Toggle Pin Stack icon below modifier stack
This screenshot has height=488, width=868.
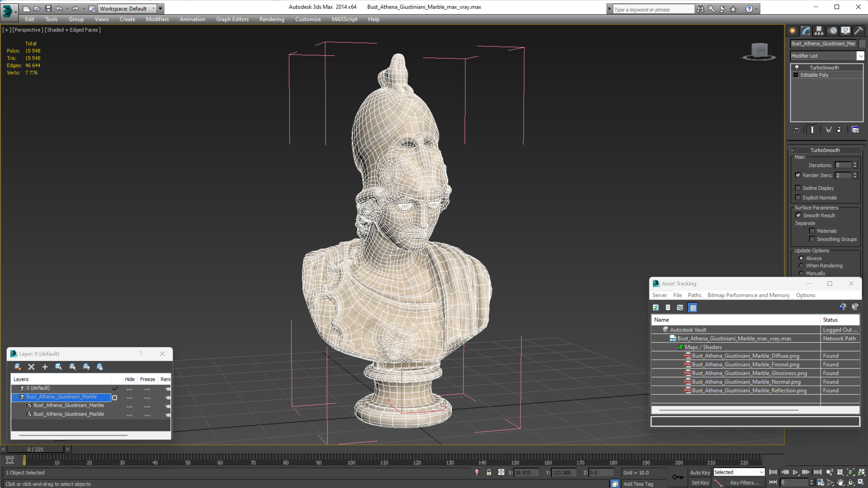click(796, 130)
